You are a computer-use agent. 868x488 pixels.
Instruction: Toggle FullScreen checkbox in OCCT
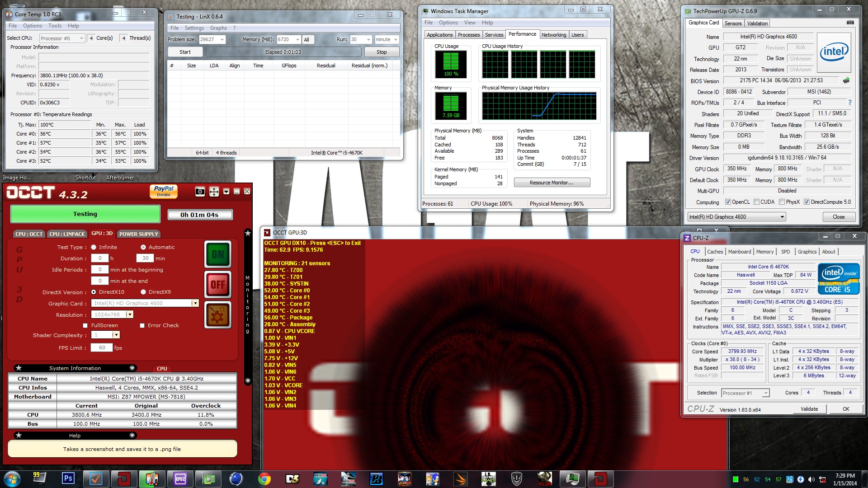(x=85, y=325)
